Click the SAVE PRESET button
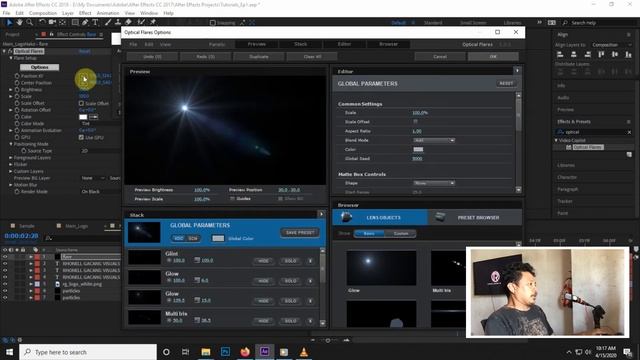Screen dimensions: 640x360 300,233
